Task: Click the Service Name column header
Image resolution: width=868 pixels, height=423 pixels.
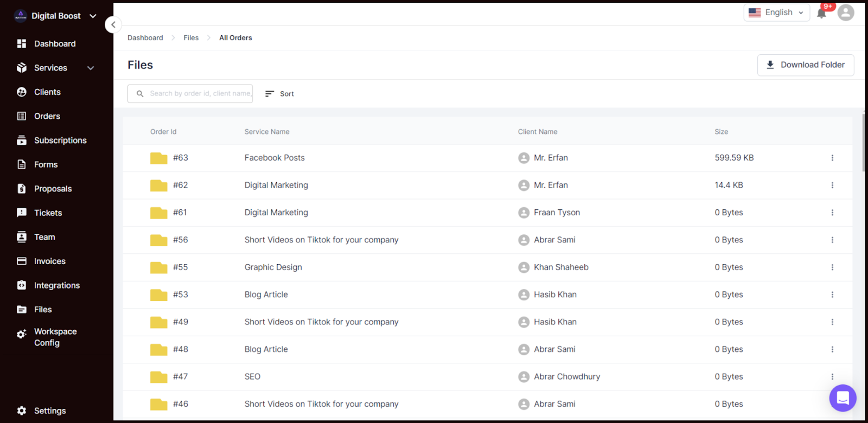Action: click(x=267, y=132)
